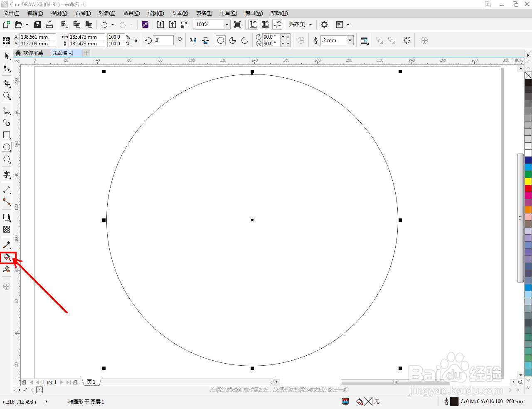Image resolution: width=532 pixels, height=409 pixels.
Task: Select the Drop Shadow tool
Action: tap(7, 217)
